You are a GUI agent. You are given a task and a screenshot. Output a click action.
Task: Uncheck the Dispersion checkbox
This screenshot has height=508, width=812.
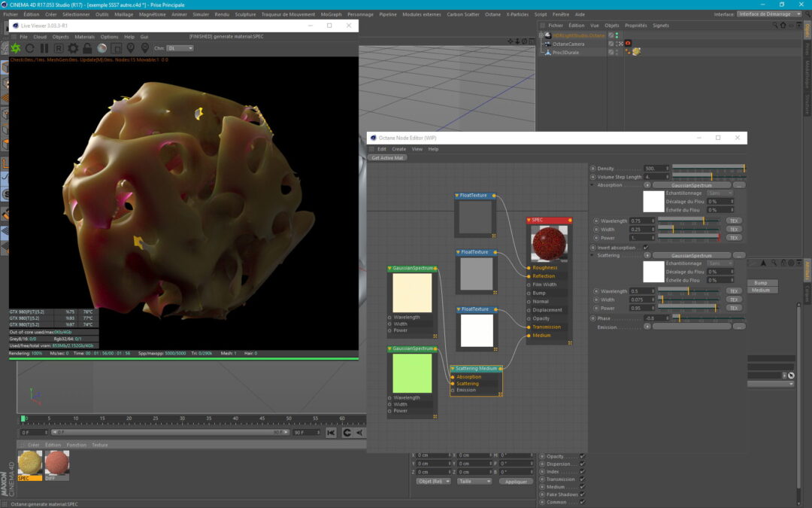pos(583,464)
